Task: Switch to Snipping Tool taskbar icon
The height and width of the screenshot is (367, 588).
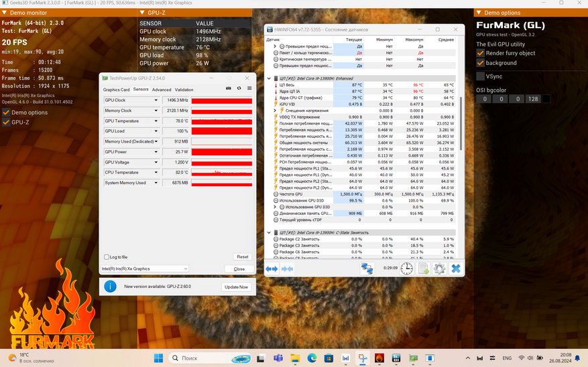Action: coord(362,358)
